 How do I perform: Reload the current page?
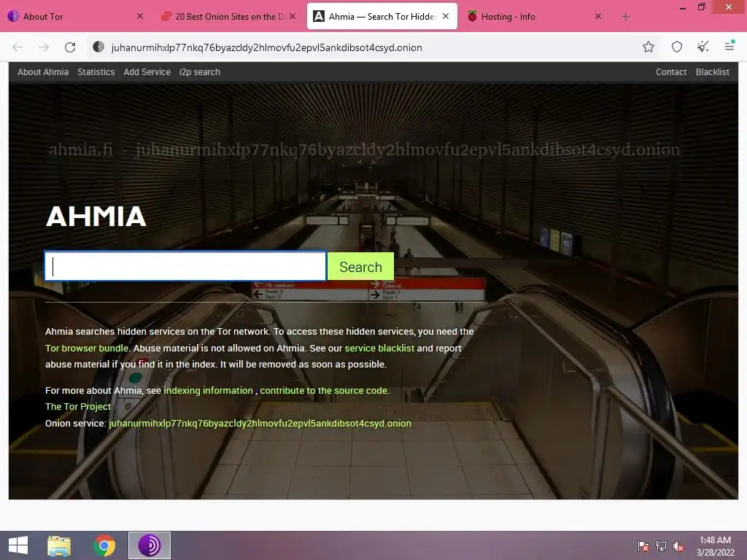(70, 47)
